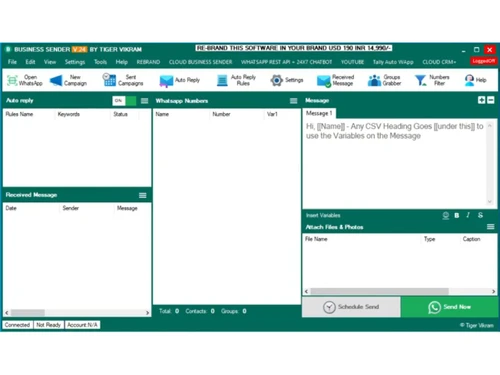Image resolution: width=500 pixels, height=375 pixels.
Task: Click the Account N/A status entry
Action: [82, 325]
